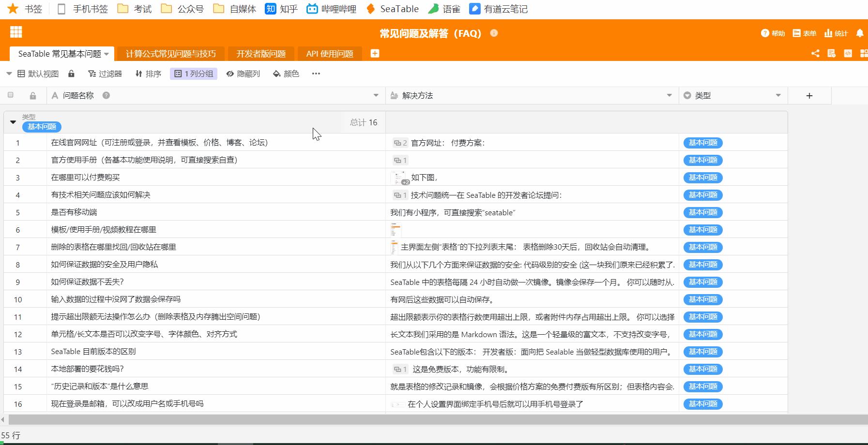Screen dimensions: 868x445
Task: Open 类型 column dropdown arrow
Action: click(x=778, y=95)
